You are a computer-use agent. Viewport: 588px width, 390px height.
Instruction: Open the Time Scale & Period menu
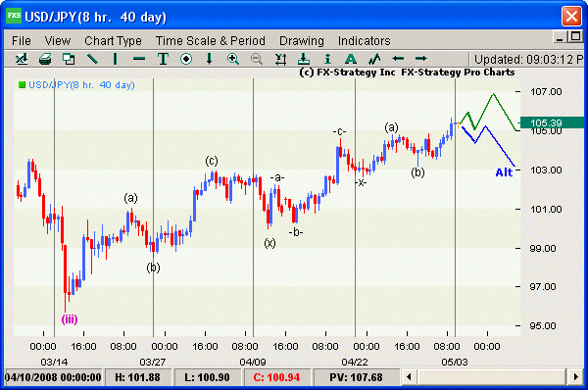(211, 40)
